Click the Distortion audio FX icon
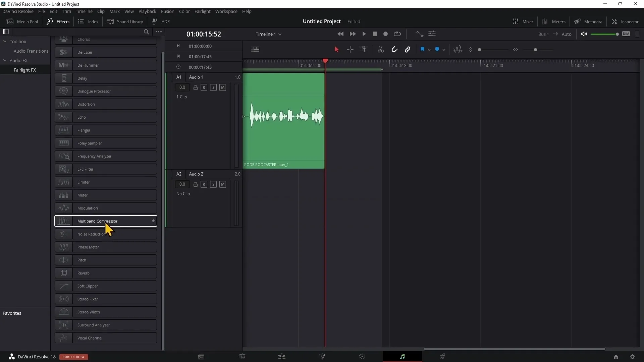The height and width of the screenshot is (362, 644). [x=63, y=104]
